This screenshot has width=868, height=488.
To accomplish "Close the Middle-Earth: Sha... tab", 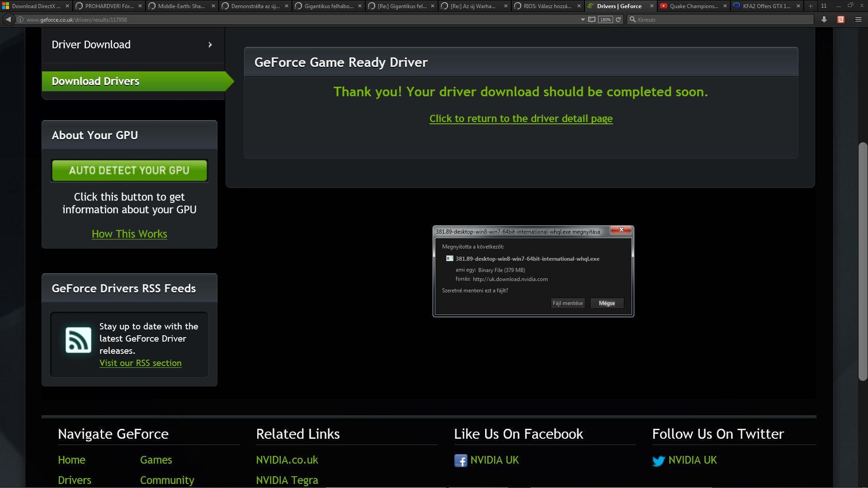I will pos(213,6).
